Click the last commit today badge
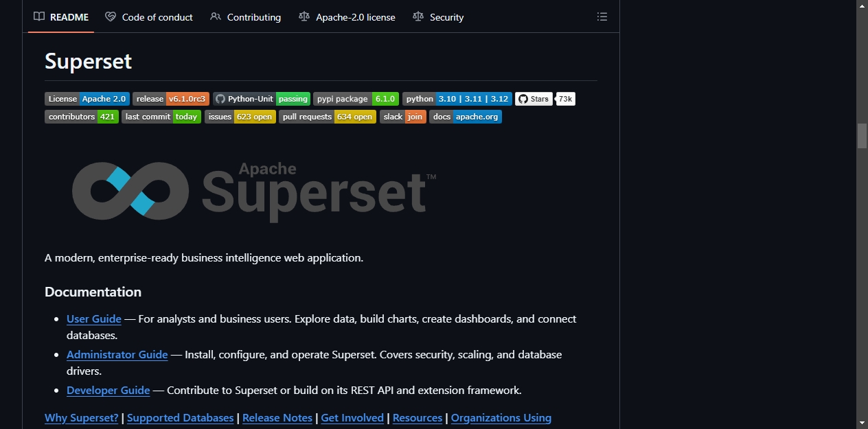 161,117
